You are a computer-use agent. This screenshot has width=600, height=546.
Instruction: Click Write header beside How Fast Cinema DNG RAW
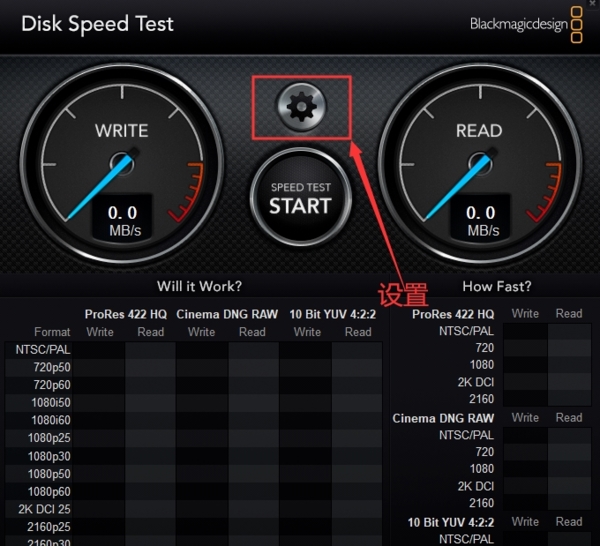pyautogui.click(x=525, y=417)
